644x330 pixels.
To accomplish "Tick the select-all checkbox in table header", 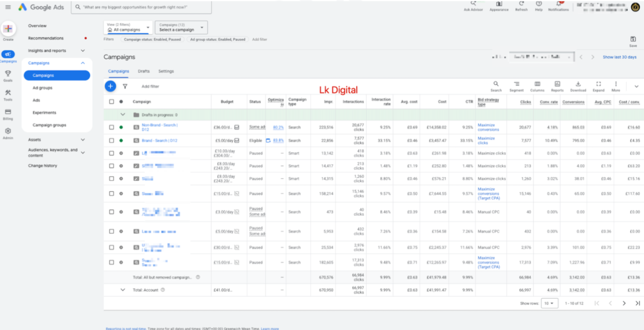I will [x=112, y=102].
